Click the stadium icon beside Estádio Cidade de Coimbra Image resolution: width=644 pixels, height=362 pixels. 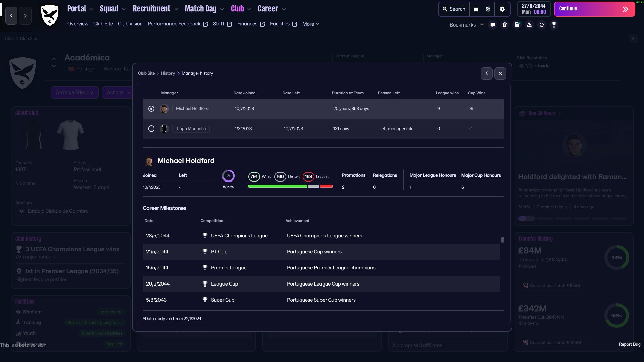(x=22, y=211)
